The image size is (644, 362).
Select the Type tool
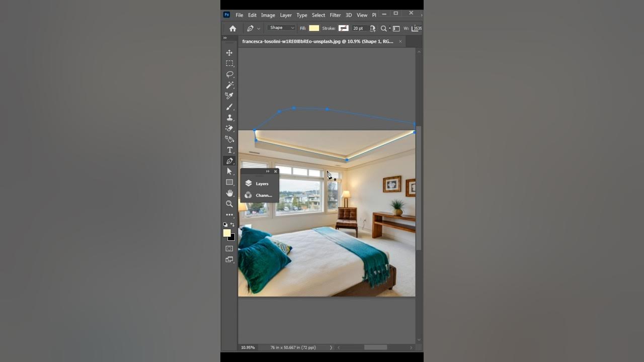coord(229,150)
